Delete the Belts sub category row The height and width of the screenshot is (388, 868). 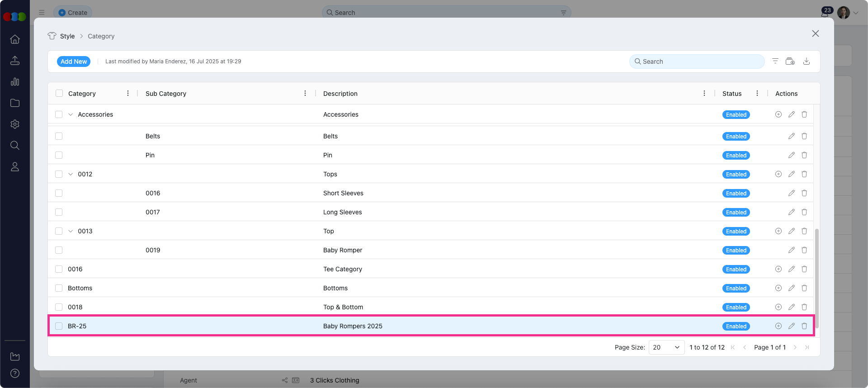coord(804,136)
